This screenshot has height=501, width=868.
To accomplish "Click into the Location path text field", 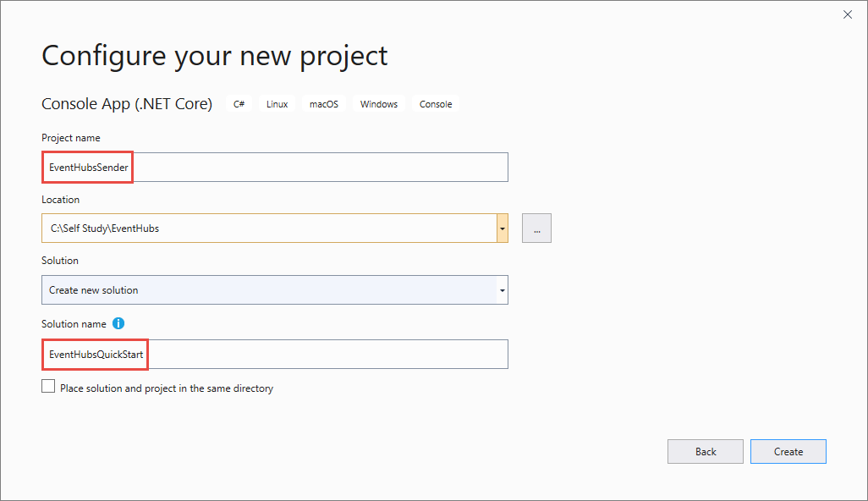I will (269, 228).
